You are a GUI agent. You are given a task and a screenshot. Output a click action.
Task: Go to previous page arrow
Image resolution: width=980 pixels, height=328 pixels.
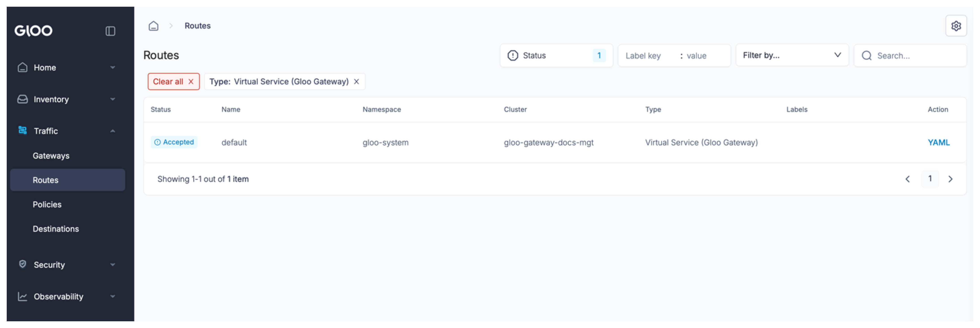pyautogui.click(x=908, y=179)
